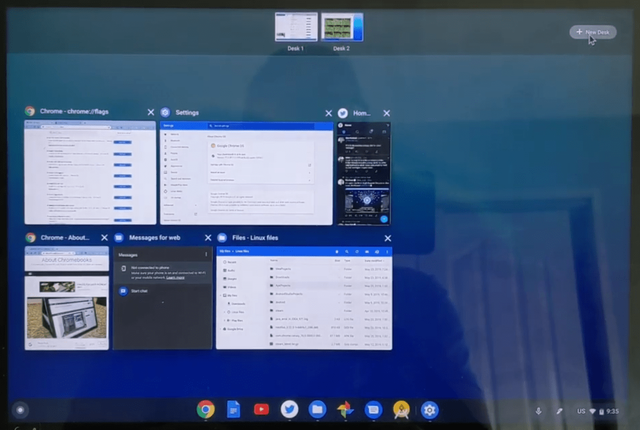Switch to the Desk 2 thumbnail
Viewport: 640px width, 430px height.
point(342,27)
